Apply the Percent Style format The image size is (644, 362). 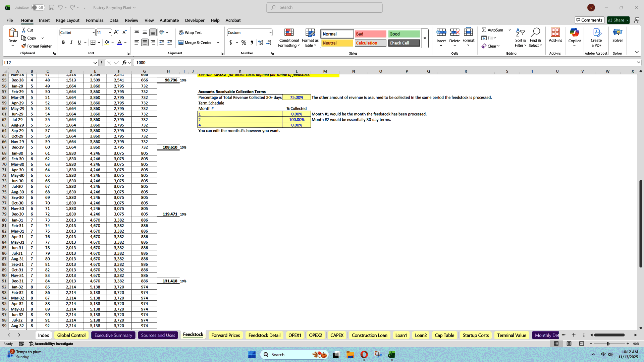tap(244, 43)
